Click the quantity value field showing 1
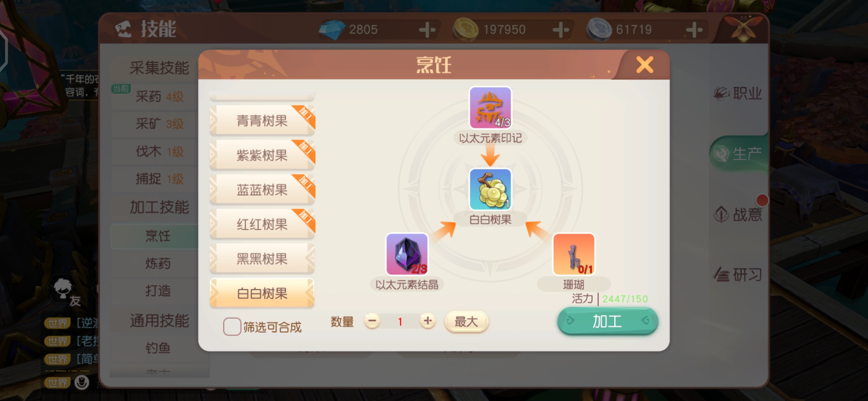This screenshot has width=868, height=401. [400, 322]
